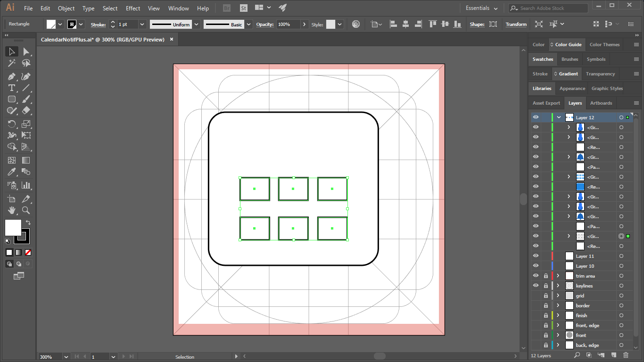Switch to the Artboards tab

(x=601, y=103)
